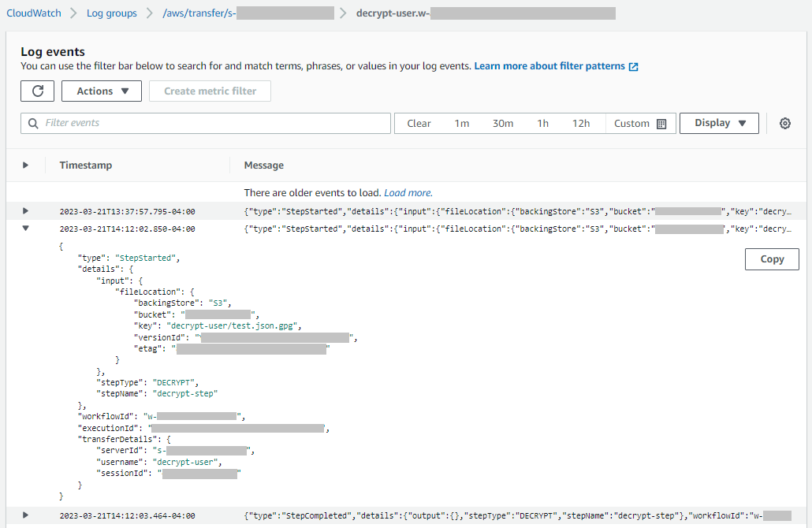Switch to Custom time range
This screenshot has width=812, height=528.
pos(631,123)
